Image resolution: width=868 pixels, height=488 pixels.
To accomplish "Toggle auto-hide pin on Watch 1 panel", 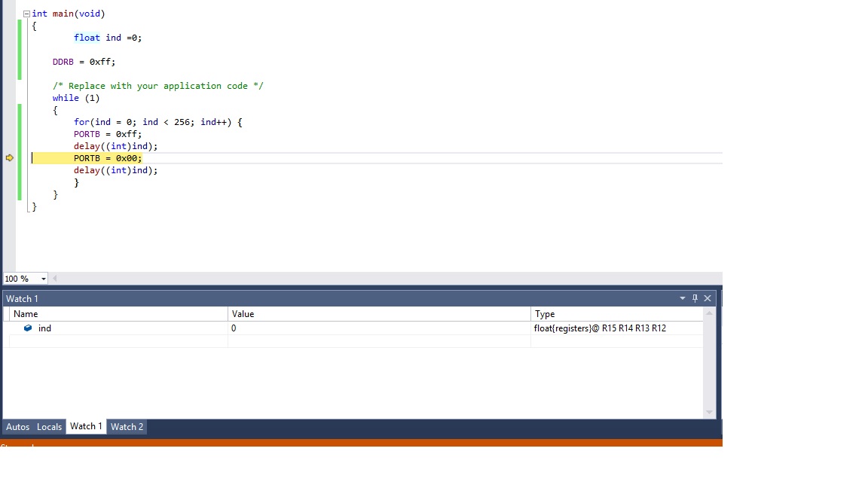I will [695, 298].
